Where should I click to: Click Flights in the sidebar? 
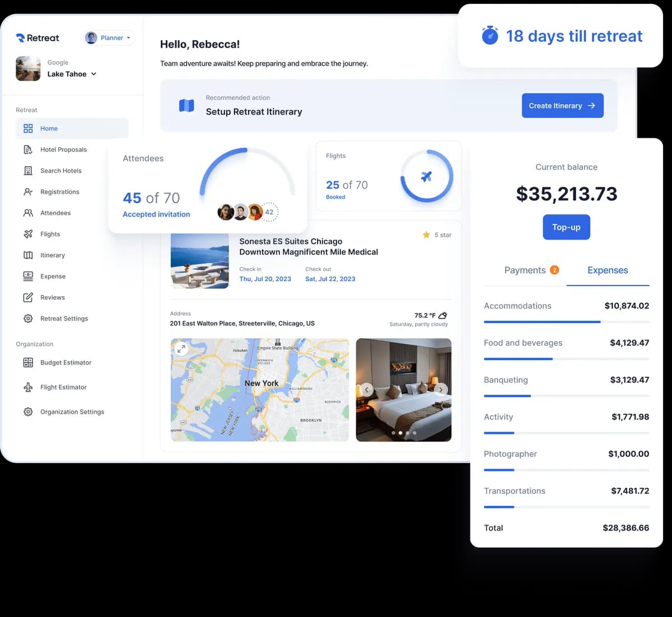50,234
